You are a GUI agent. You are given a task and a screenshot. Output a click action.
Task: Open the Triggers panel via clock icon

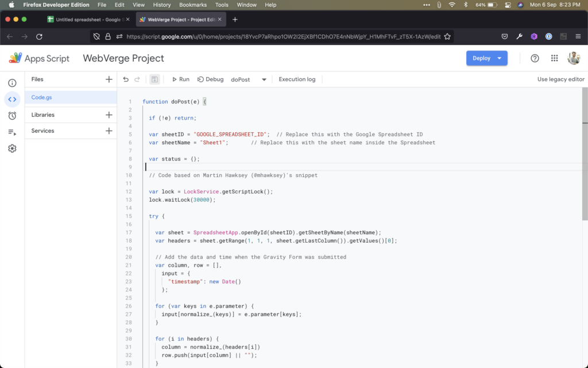coord(11,114)
